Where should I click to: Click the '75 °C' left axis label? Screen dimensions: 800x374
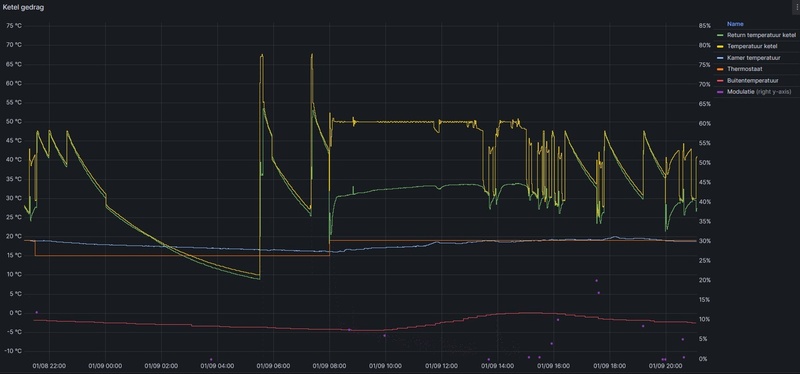click(x=14, y=26)
